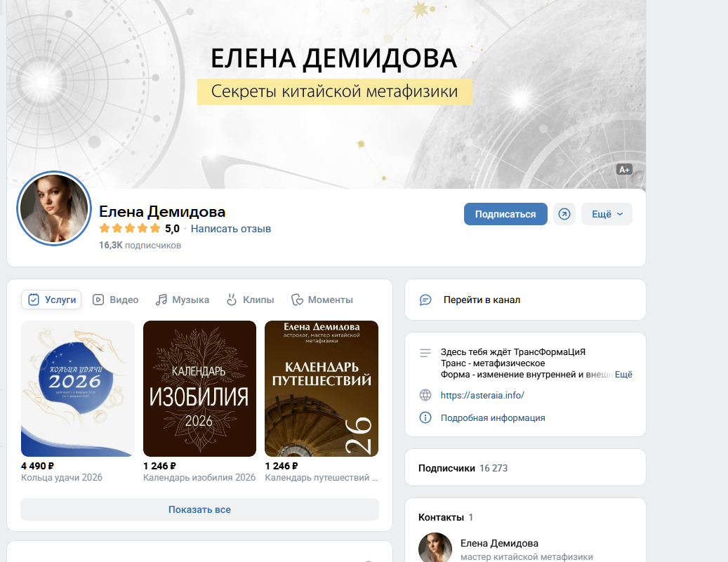Switch to the Видео tab

tap(116, 300)
